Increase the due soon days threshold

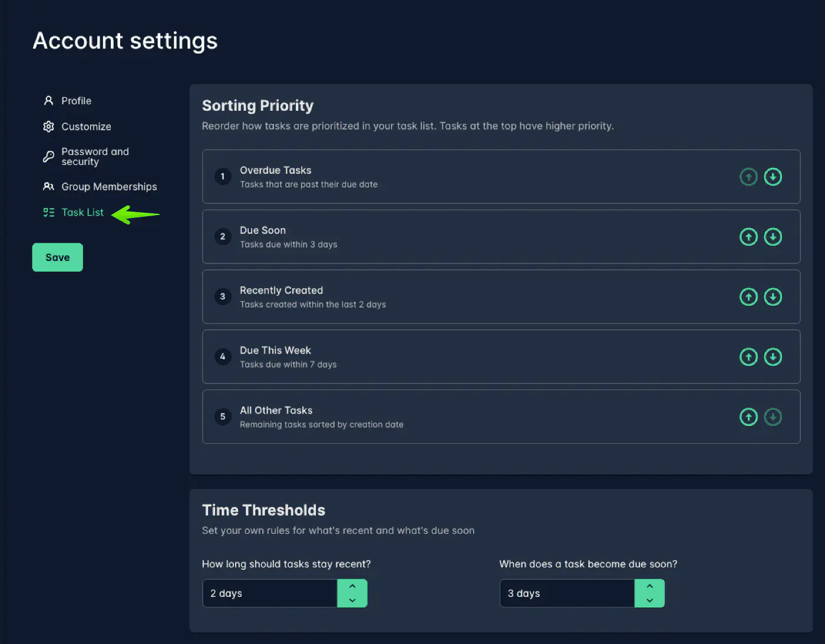(x=649, y=586)
